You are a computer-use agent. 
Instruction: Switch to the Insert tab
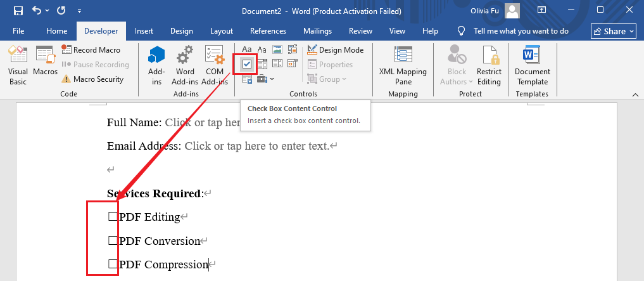[144, 31]
